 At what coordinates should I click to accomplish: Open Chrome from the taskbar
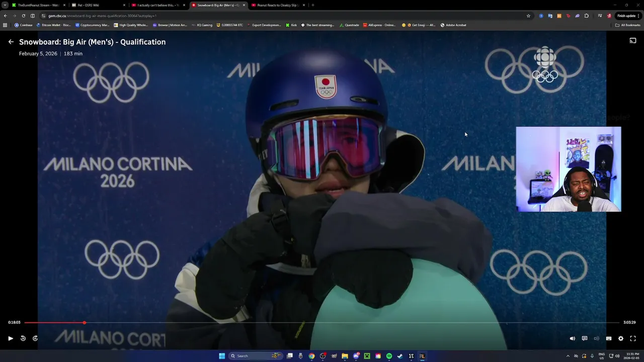(x=312, y=356)
